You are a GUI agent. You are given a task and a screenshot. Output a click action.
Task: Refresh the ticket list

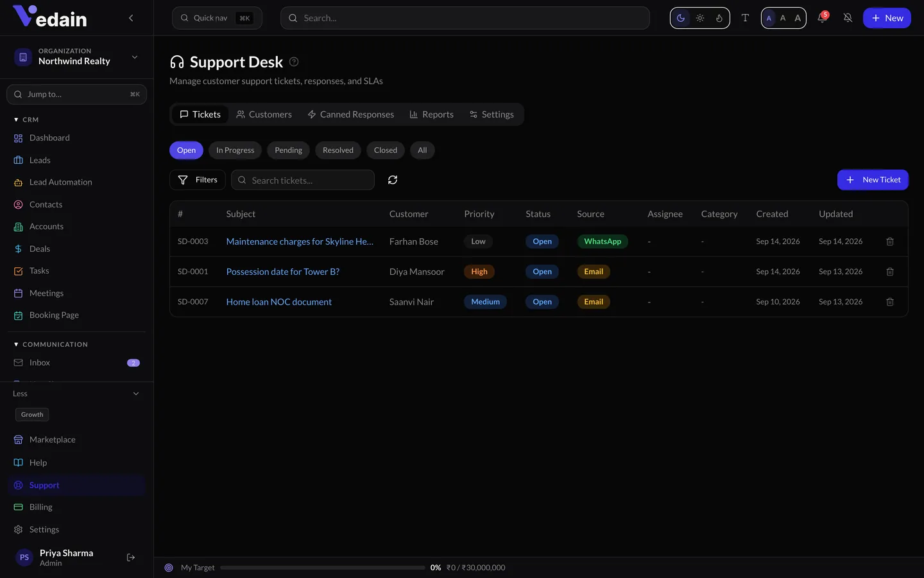coord(393,180)
